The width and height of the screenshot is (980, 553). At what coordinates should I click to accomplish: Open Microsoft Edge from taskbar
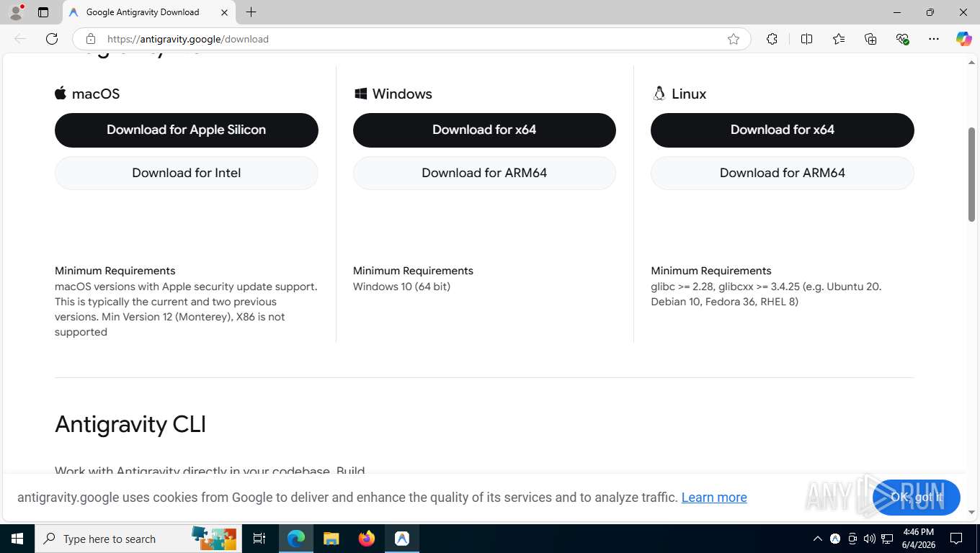[x=296, y=539]
